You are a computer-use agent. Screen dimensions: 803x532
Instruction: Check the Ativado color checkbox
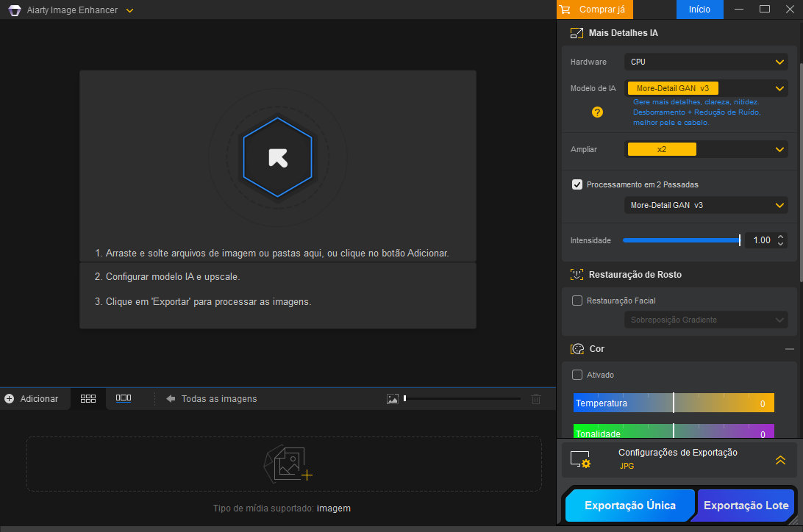(577, 375)
